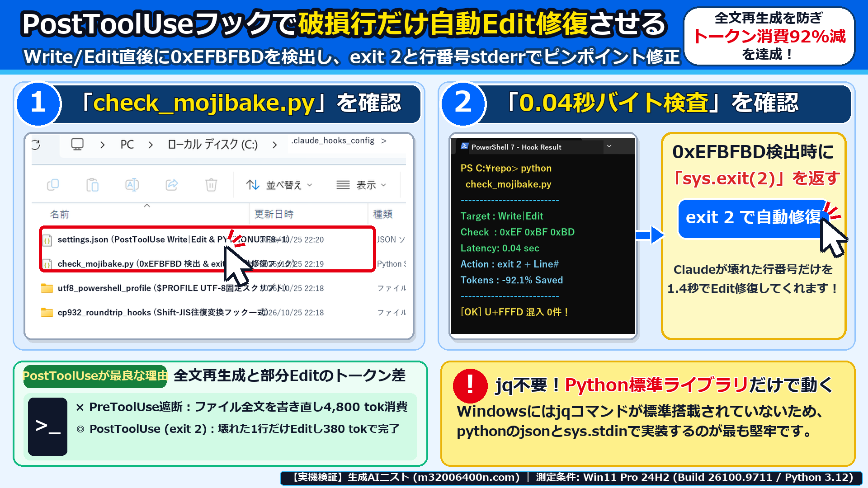Image resolution: width=868 pixels, height=488 pixels.
Task: Click the settings.json file icon
Action: tap(47, 240)
